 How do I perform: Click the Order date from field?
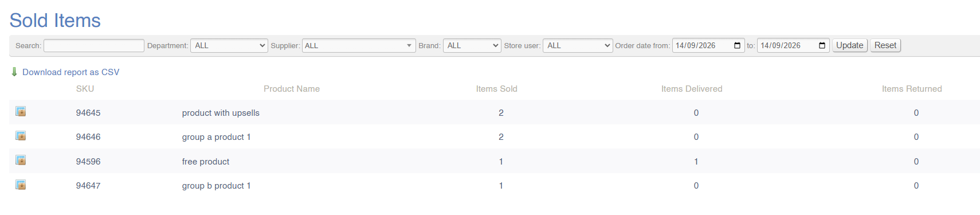(x=708, y=45)
